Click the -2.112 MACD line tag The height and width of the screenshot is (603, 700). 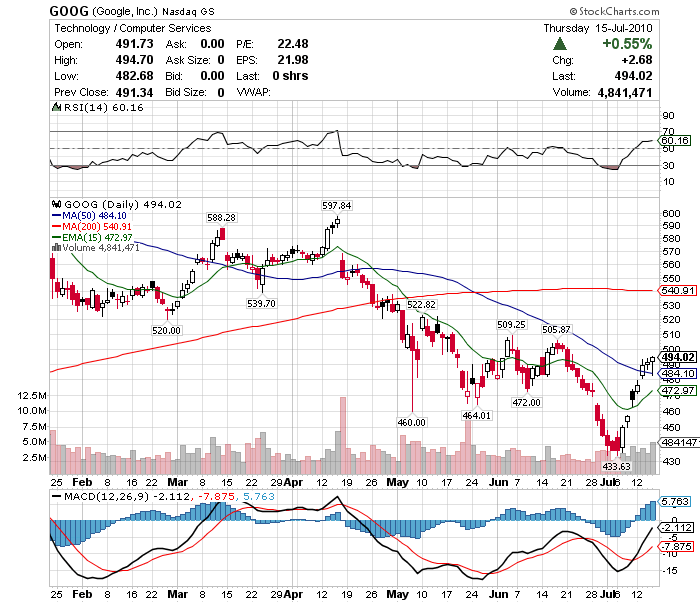click(x=677, y=527)
